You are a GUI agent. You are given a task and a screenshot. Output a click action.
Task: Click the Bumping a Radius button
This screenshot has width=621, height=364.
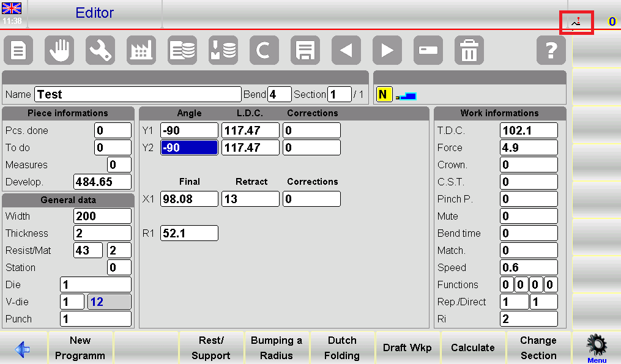point(277,348)
